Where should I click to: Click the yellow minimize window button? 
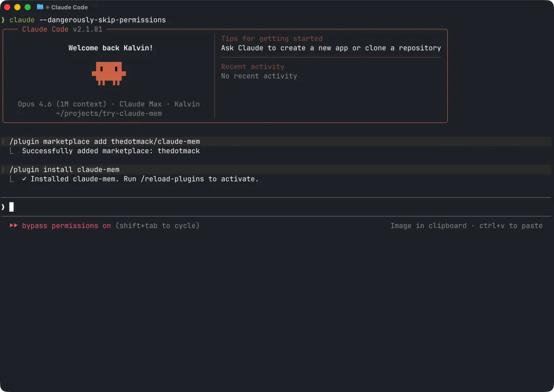17,7
